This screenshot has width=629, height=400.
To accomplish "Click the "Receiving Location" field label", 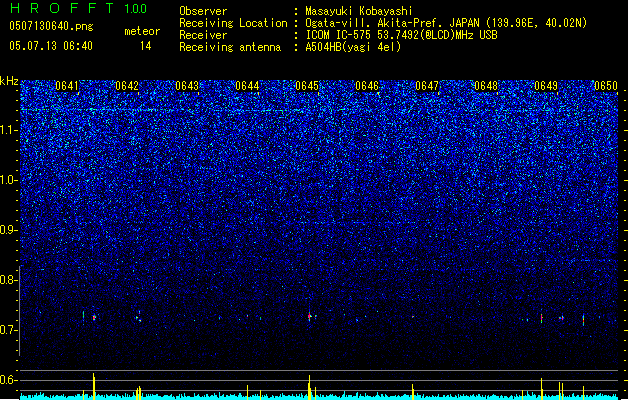I will pos(233,23).
